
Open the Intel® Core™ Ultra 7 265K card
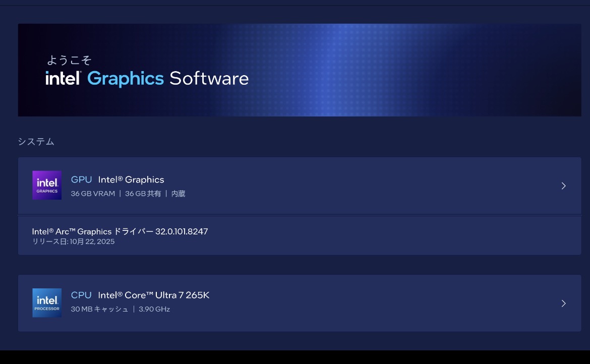click(153, 295)
